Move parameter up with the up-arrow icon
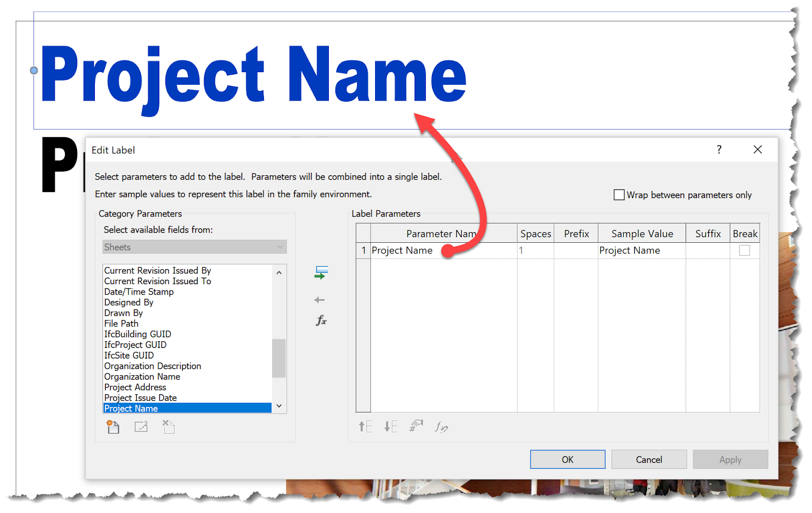812x513 pixels. click(364, 427)
